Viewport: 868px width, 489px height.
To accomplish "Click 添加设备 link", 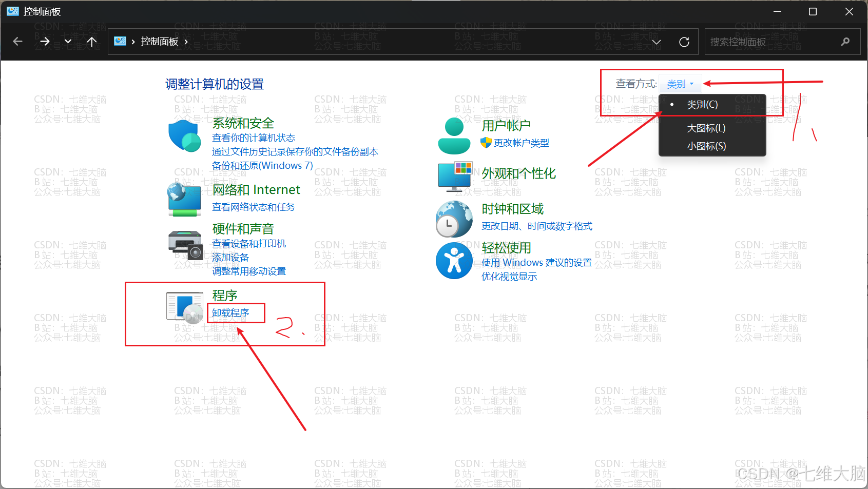I will click(x=230, y=257).
